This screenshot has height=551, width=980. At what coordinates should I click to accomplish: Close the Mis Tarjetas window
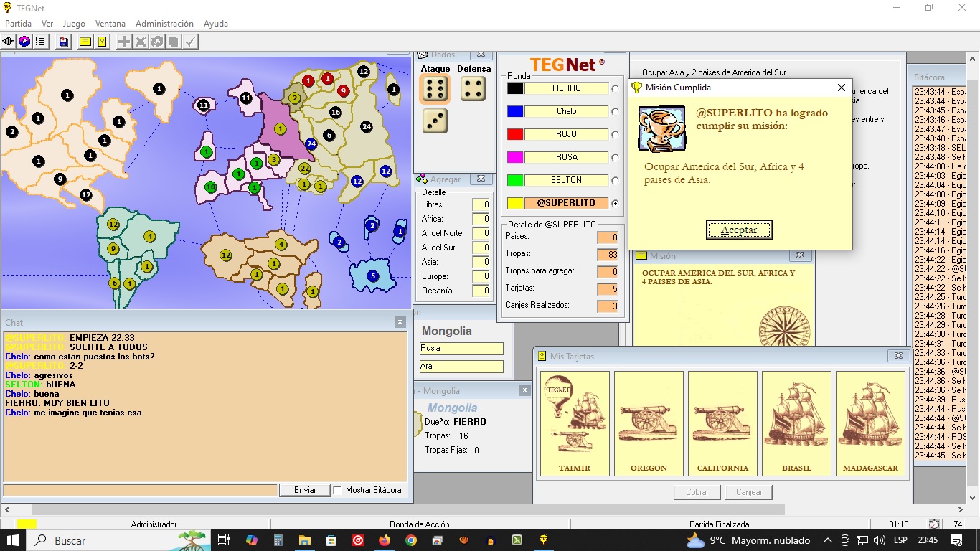897,356
